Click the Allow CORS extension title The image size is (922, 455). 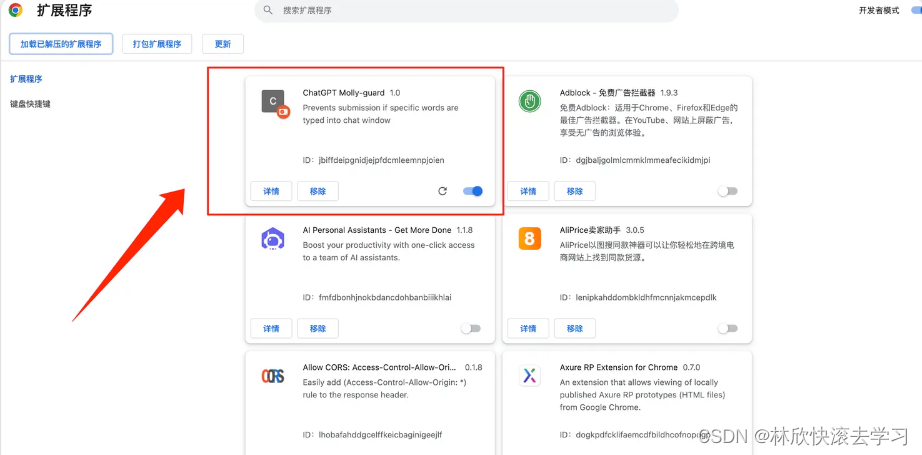379,367
